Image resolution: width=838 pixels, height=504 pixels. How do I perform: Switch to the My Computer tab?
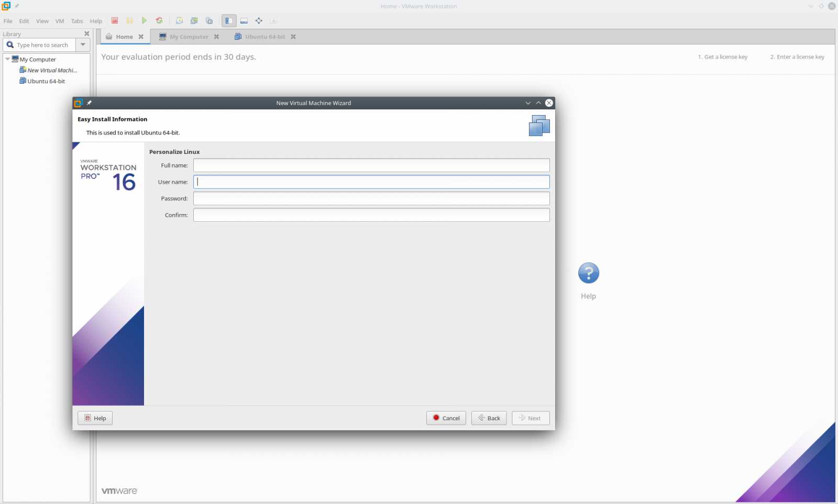189,37
